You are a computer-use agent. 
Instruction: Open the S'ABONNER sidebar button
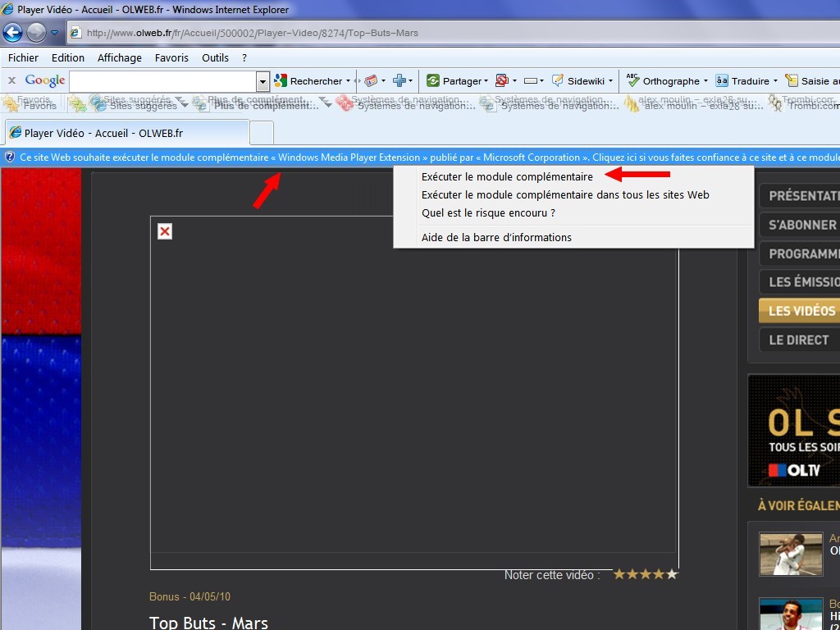799,225
